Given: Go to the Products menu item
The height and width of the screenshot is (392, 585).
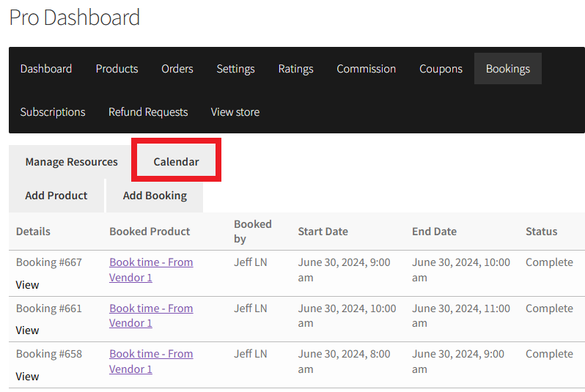Looking at the screenshot, I should tap(117, 69).
